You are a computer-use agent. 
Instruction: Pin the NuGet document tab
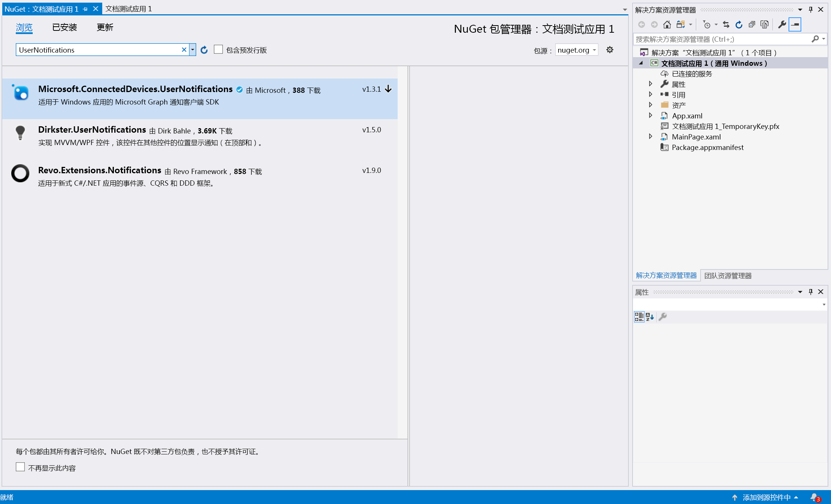coord(85,9)
